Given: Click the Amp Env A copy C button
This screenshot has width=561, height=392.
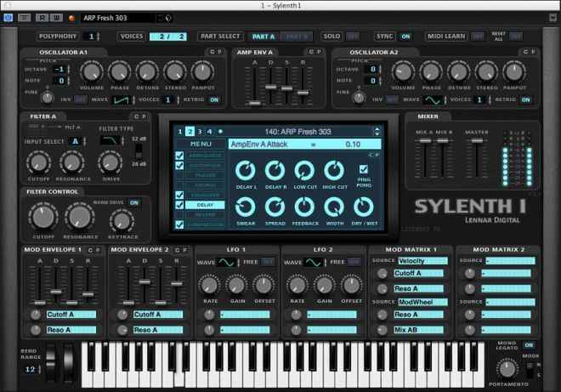Looking at the screenshot, I should (x=311, y=52).
